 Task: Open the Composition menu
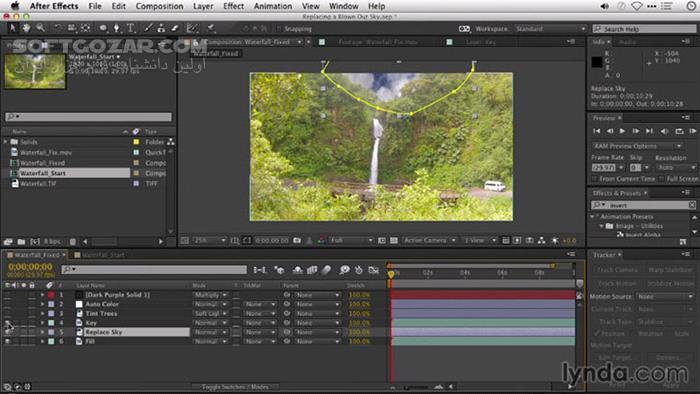(159, 6)
